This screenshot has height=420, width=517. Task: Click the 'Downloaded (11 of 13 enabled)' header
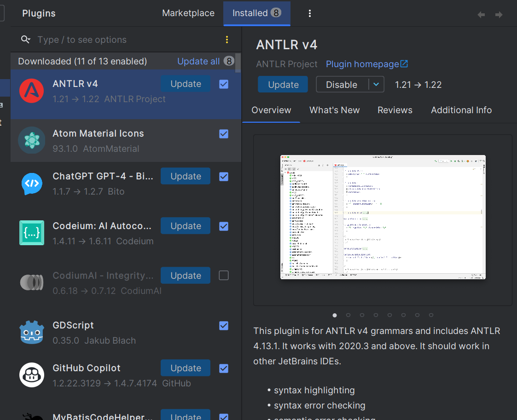point(82,61)
